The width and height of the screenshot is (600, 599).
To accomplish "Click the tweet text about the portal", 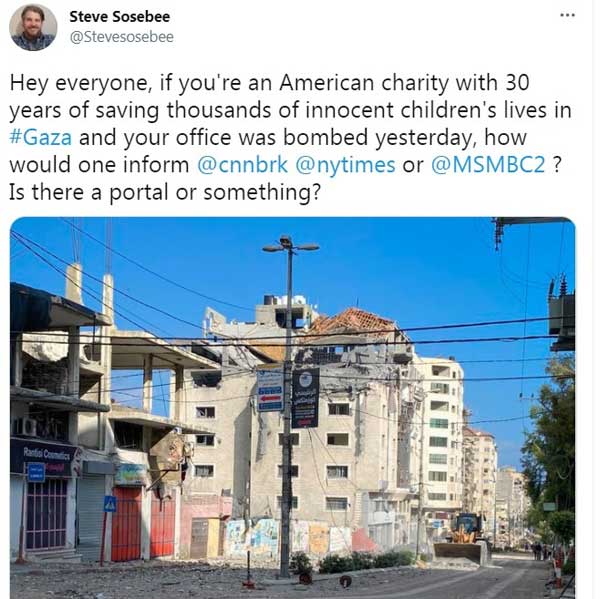I will [x=165, y=192].
